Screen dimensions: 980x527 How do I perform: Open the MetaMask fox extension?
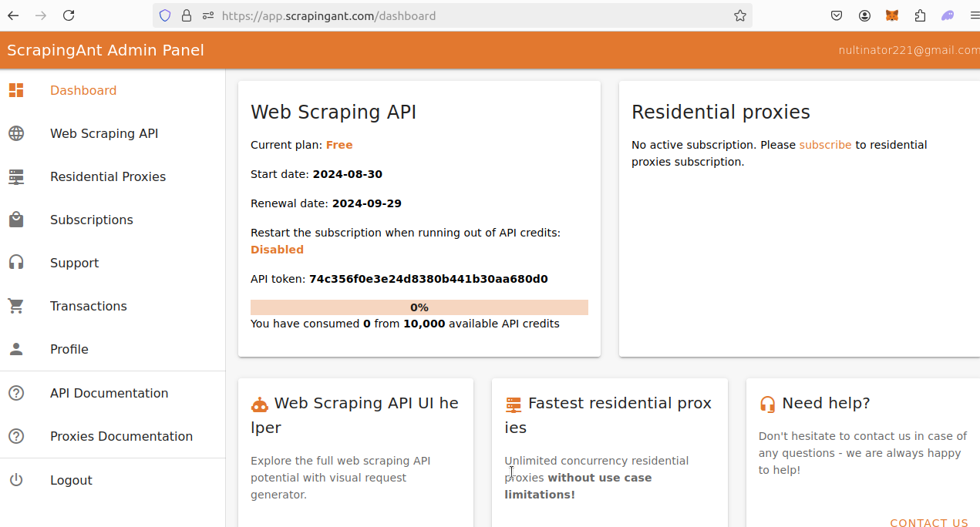(892, 15)
